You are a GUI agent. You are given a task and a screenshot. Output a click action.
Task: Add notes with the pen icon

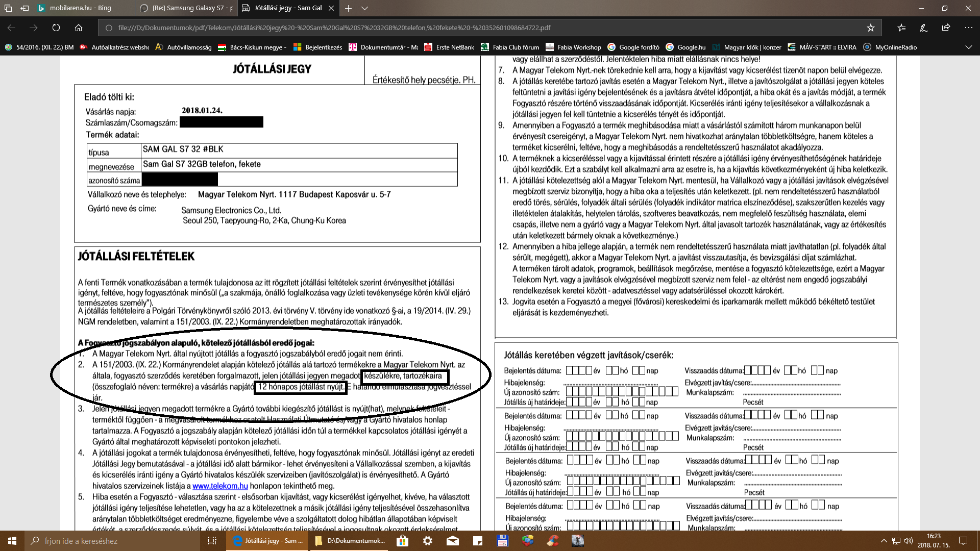click(x=924, y=28)
